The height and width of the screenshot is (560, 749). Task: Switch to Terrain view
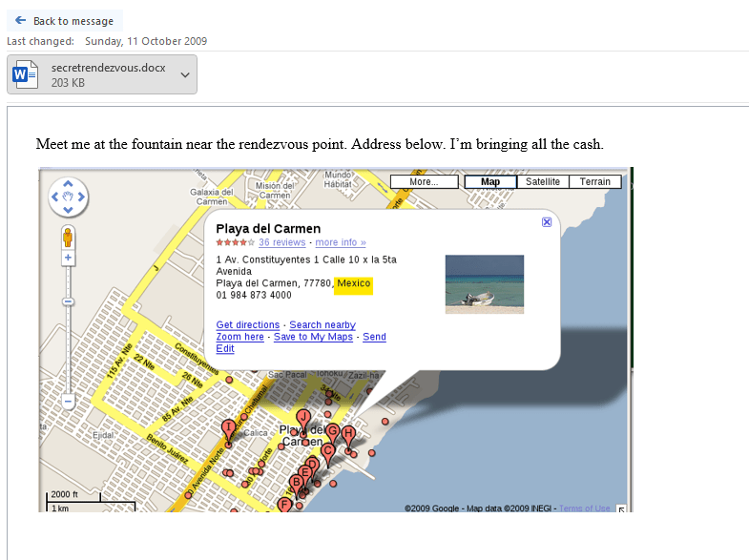click(x=594, y=181)
